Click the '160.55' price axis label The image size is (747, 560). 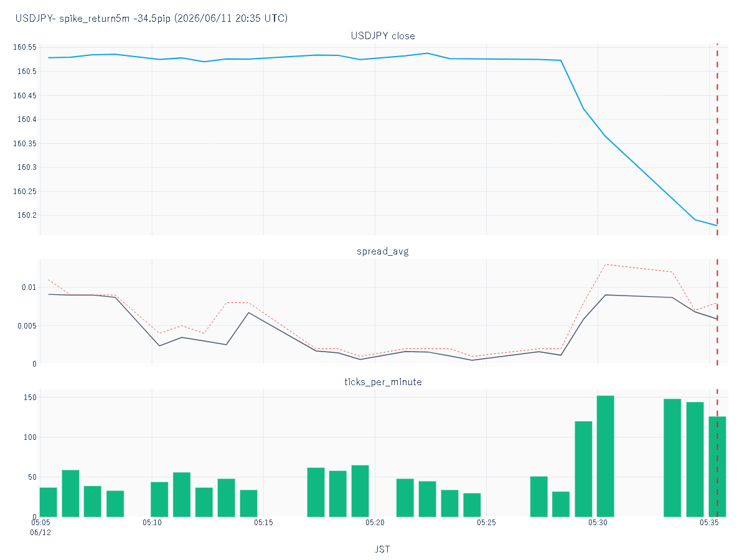tap(25, 47)
